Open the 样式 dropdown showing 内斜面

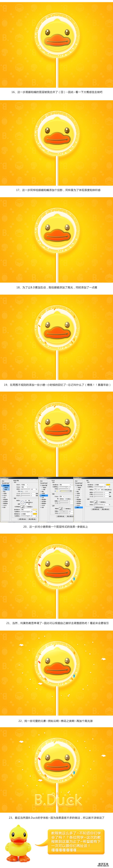click(x=25, y=485)
